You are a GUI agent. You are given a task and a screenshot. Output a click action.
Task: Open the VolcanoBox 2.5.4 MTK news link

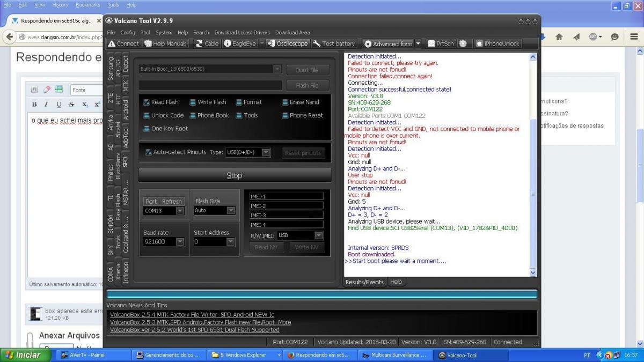click(x=192, y=315)
